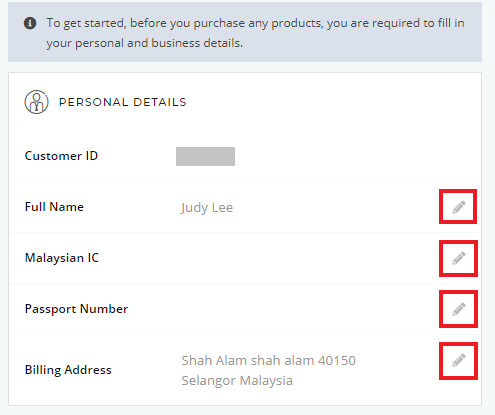Select the Malaysian IC label
The width and height of the screenshot is (495, 415).
(62, 258)
